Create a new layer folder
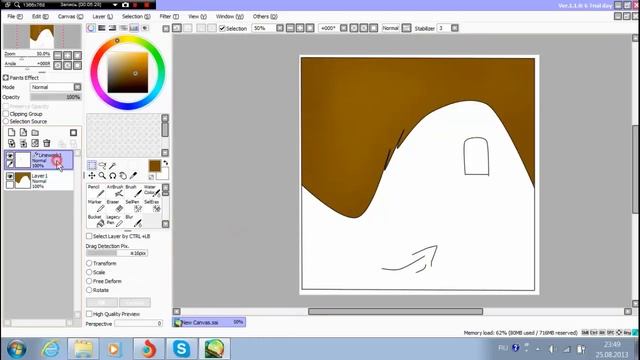 point(35,133)
